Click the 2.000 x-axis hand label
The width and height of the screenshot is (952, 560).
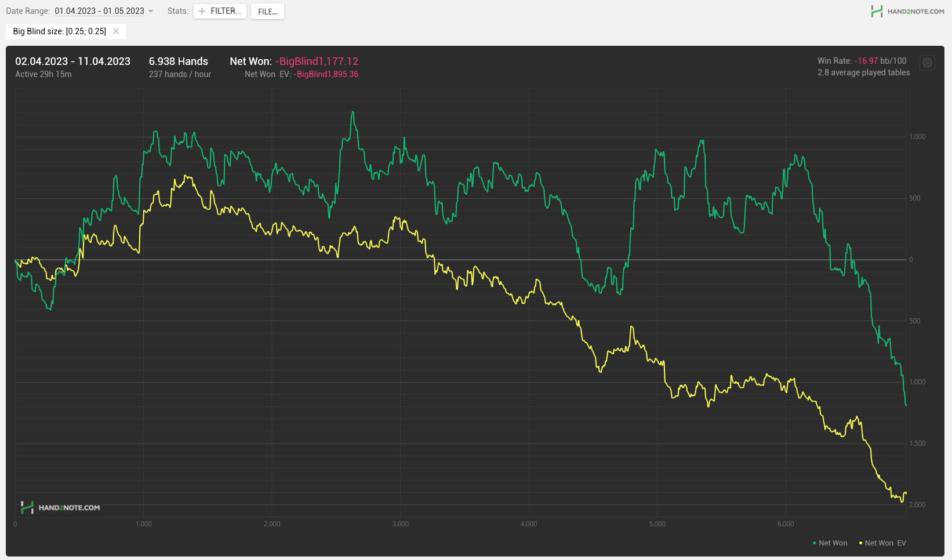click(x=272, y=524)
